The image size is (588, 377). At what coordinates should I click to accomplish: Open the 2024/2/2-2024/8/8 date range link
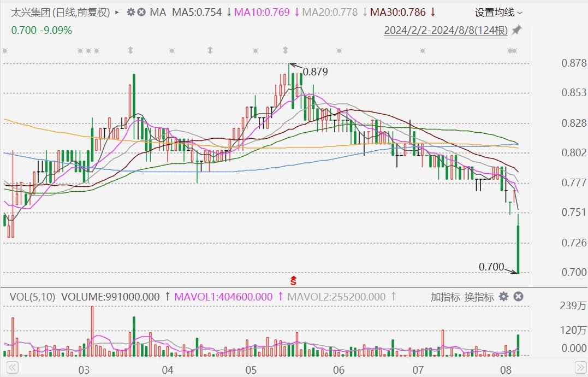[x=446, y=30]
